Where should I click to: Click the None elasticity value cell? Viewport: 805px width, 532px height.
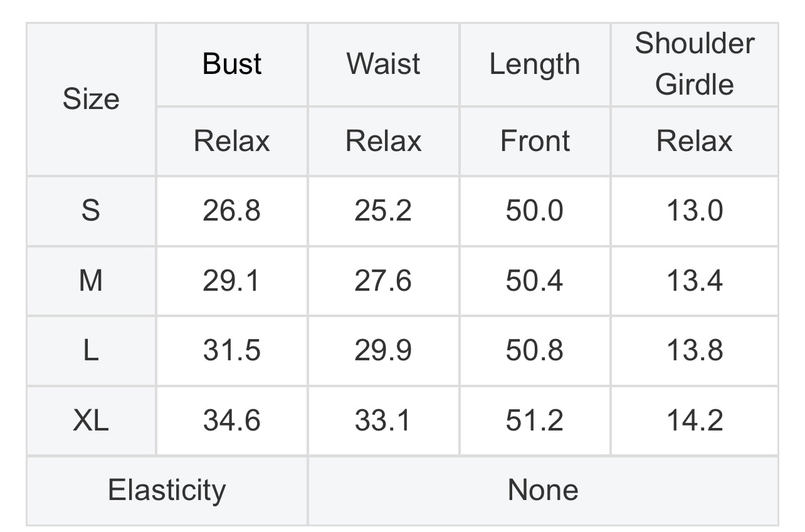pos(543,490)
